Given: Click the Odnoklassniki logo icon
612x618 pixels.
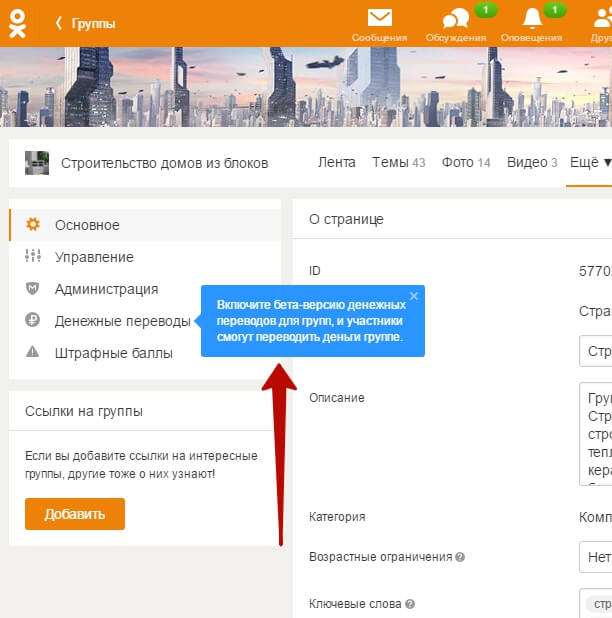Looking at the screenshot, I should (x=17, y=22).
